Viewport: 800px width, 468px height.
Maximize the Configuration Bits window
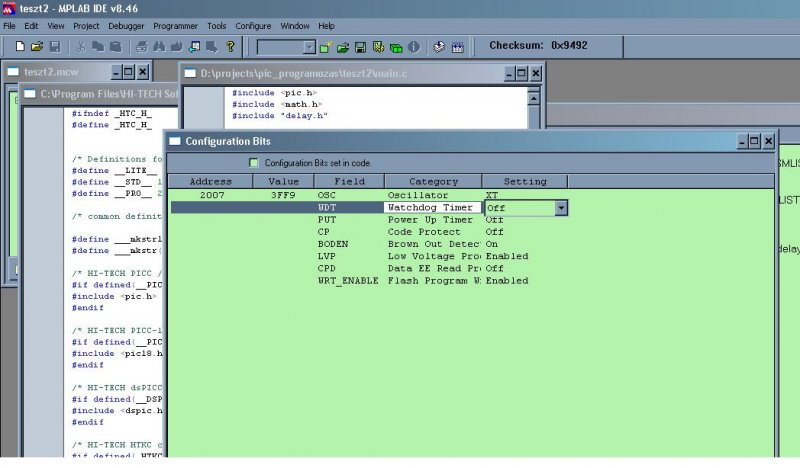(x=755, y=141)
